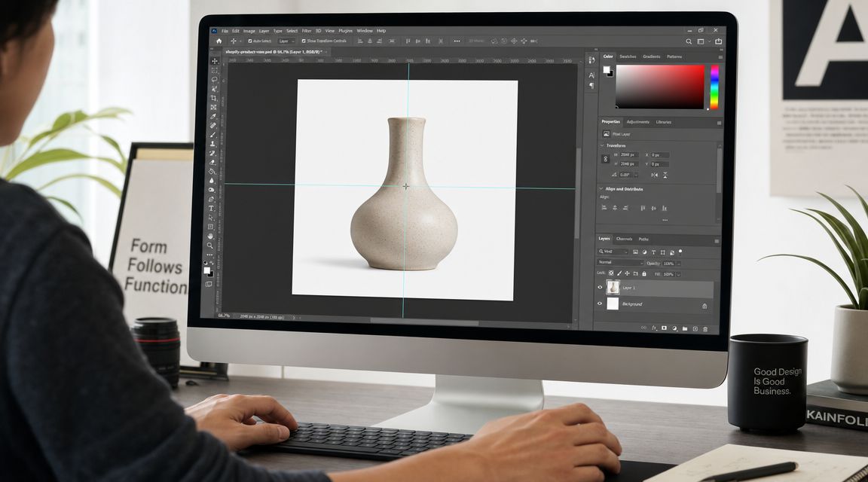Click the Character panel icon in the side dock
This screenshot has width=868, height=482.
(591, 75)
